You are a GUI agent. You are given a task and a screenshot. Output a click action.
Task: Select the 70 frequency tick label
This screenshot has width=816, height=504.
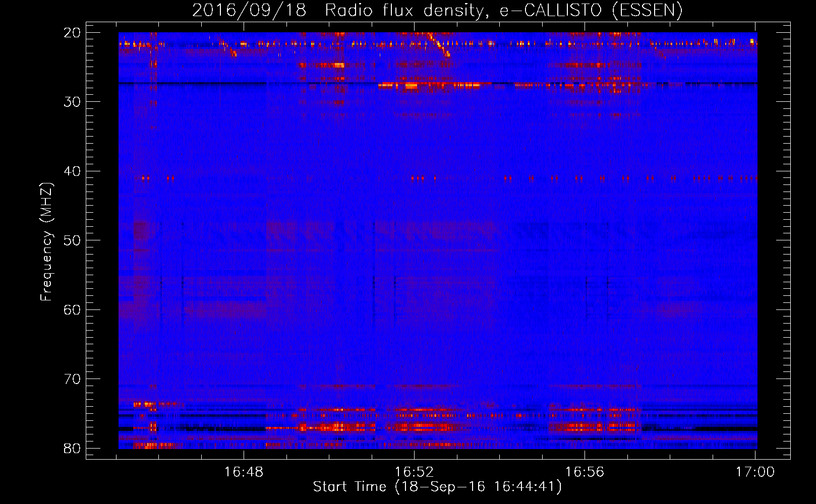[x=72, y=379]
